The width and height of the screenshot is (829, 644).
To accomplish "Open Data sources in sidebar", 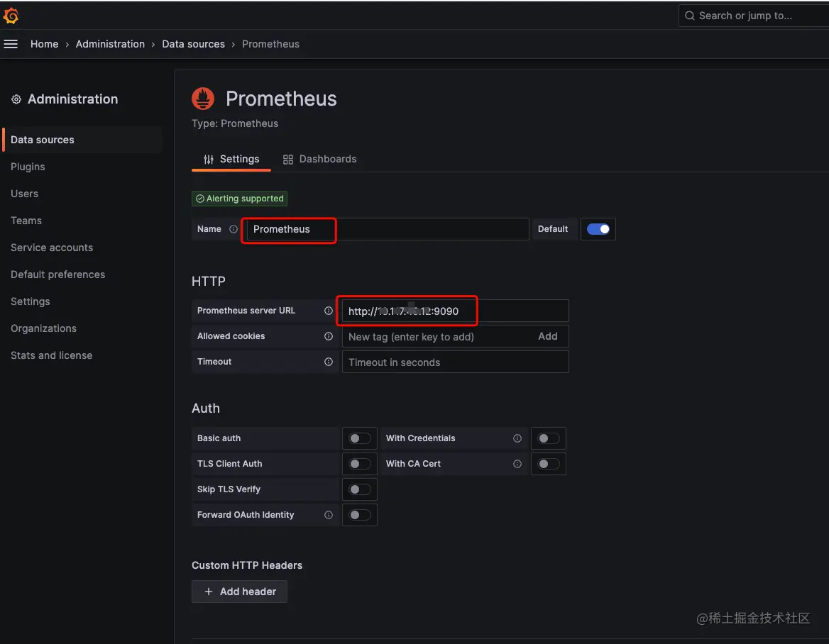I will 82,140.
